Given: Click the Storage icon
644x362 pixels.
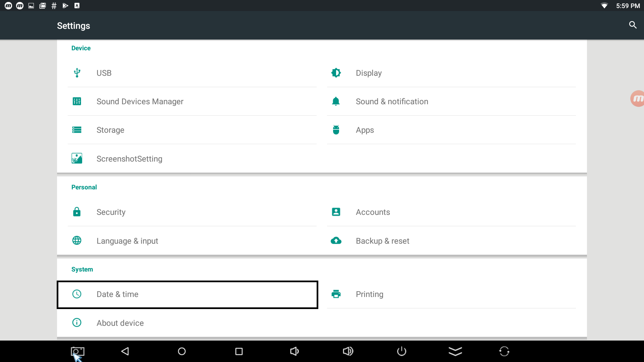Looking at the screenshot, I should point(77,130).
